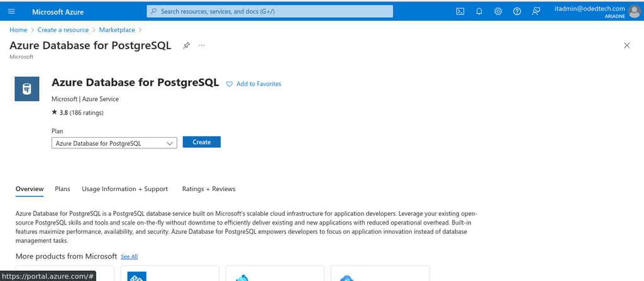Image resolution: width=644 pixels, height=281 pixels.
Task: Show notifications bell panel
Action: pyautogui.click(x=479, y=11)
